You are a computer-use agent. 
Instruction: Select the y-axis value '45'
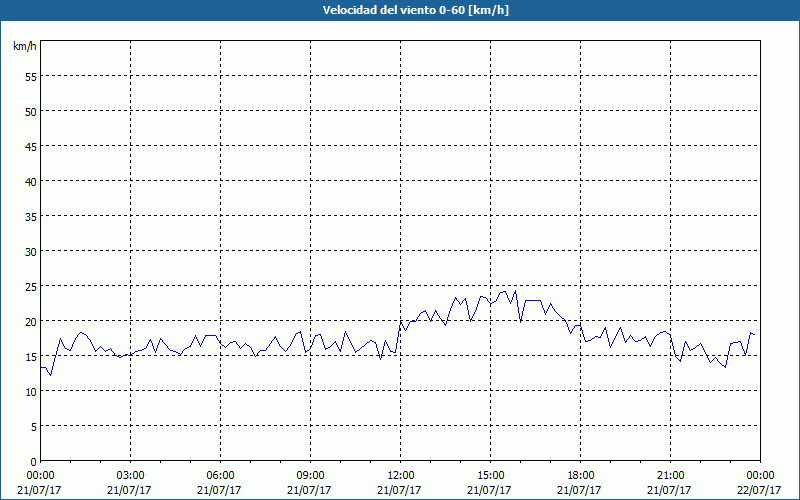(x=31, y=147)
